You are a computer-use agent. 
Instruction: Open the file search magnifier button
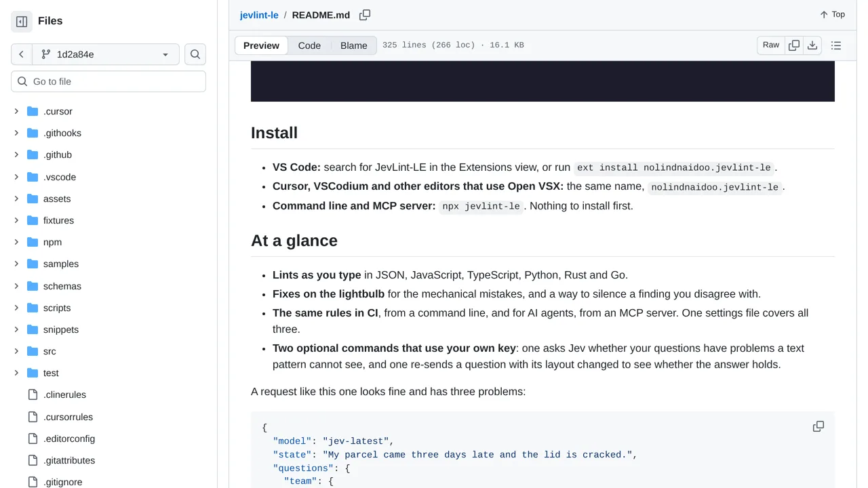point(195,54)
